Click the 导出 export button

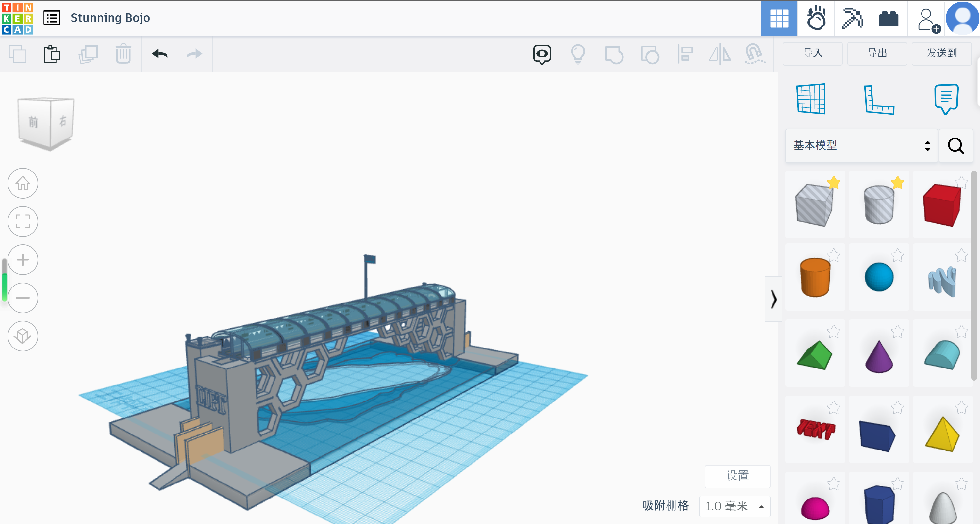pos(877,53)
